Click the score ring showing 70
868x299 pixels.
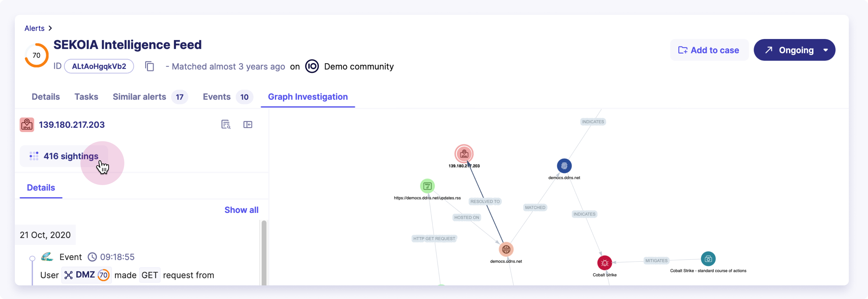[36, 55]
